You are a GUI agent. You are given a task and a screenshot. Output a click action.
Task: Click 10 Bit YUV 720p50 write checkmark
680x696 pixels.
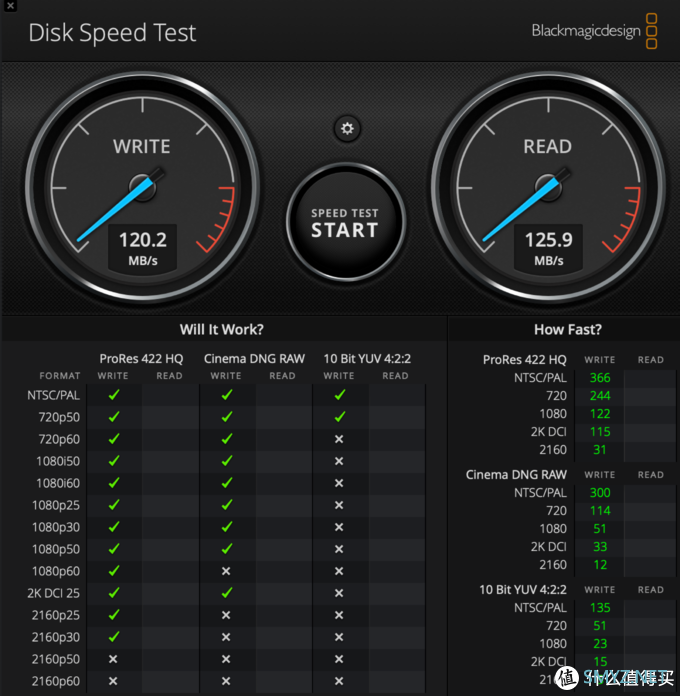(340, 417)
